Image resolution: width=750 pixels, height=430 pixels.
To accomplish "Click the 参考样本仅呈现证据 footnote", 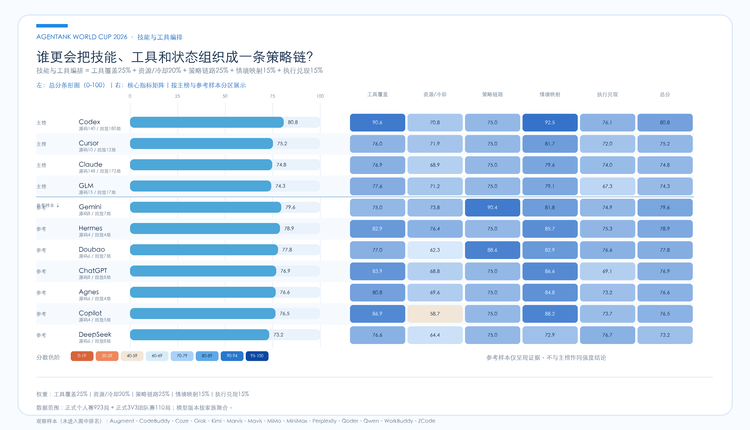I will pyautogui.click(x=546, y=358).
